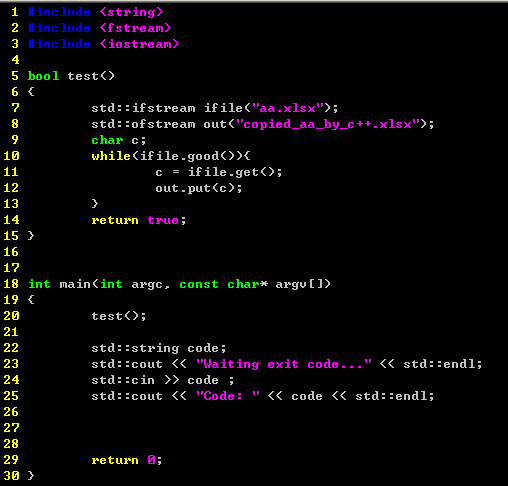Click the 'char c;' declaration on line 9
This screenshot has width=508, height=486.
click(119, 140)
